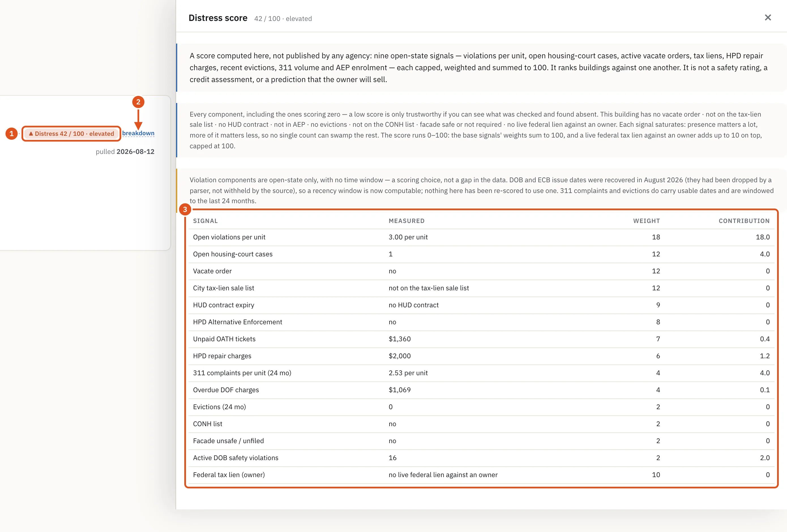The height and width of the screenshot is (532, 787).
Task: Select the WEIGHT column header
Action: click(647, 221)
